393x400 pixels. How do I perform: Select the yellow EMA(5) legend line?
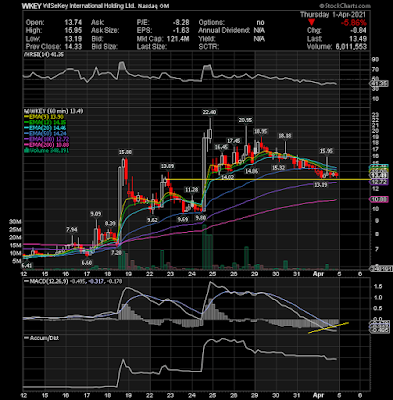26,117
